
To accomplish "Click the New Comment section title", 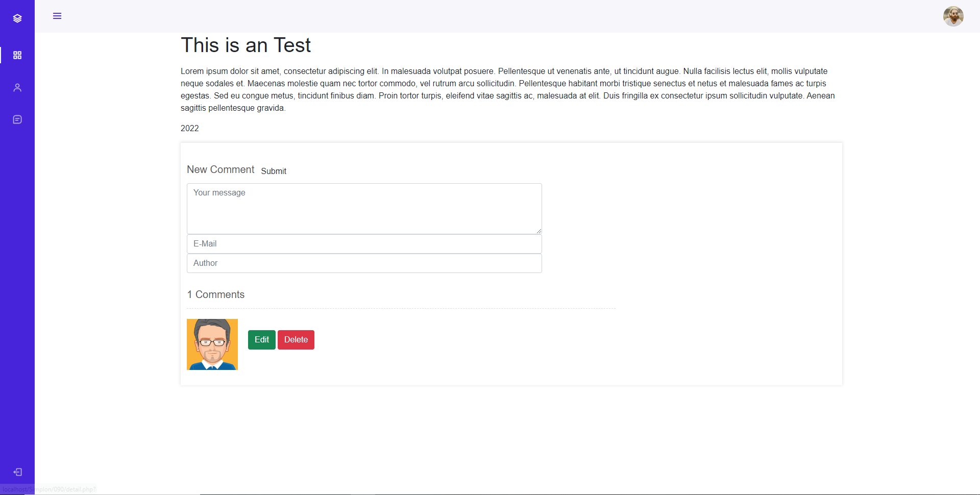I will [x=220, y=169].
